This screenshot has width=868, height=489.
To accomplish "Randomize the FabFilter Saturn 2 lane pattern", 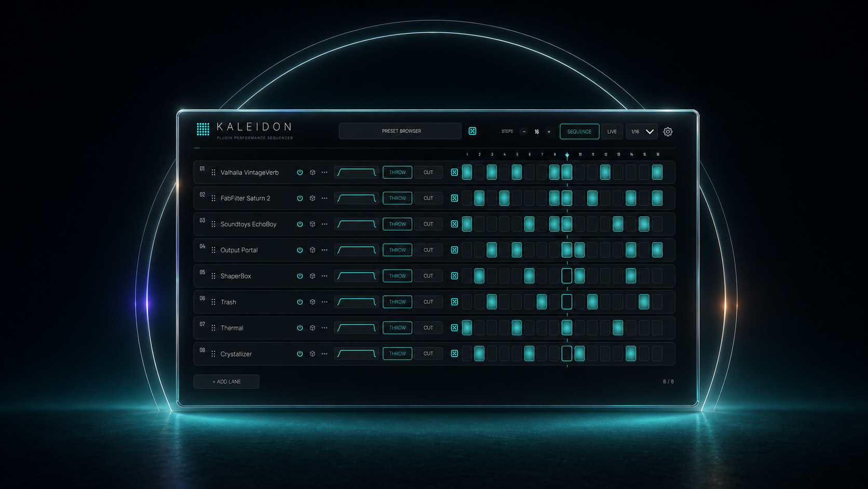I will [x=454, y=198].
